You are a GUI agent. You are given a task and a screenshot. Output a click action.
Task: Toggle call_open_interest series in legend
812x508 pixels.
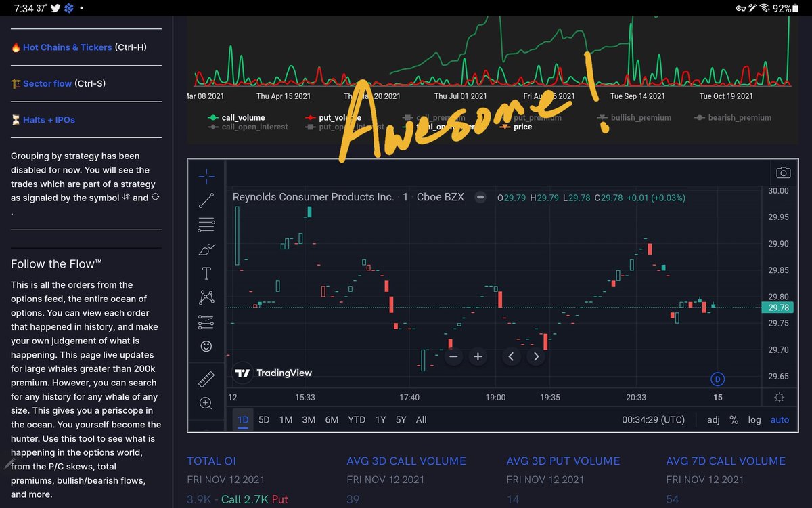point(247,127)
